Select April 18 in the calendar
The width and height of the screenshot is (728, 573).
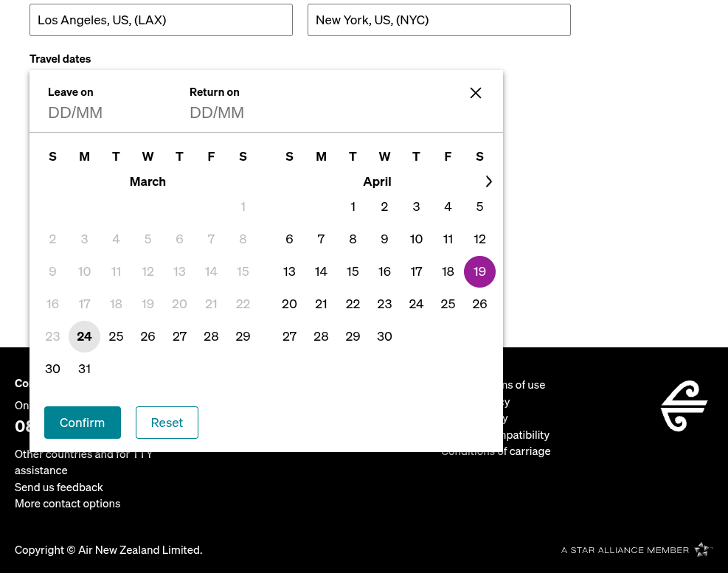pos(448,271)
